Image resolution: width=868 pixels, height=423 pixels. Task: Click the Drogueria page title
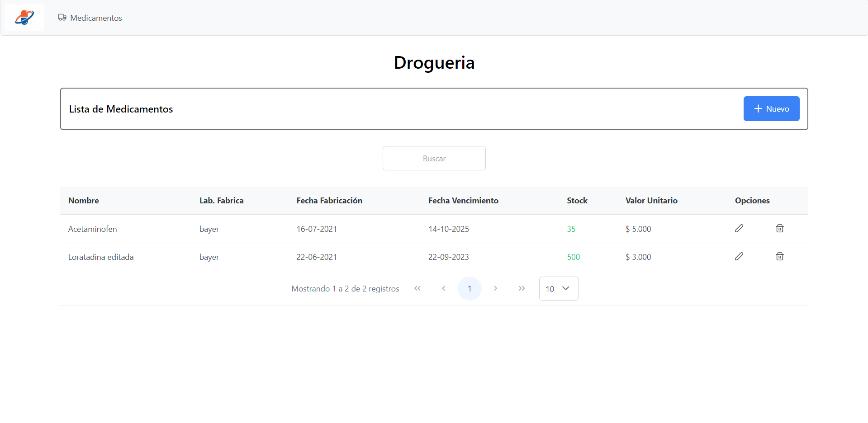(x=434, y=62)
